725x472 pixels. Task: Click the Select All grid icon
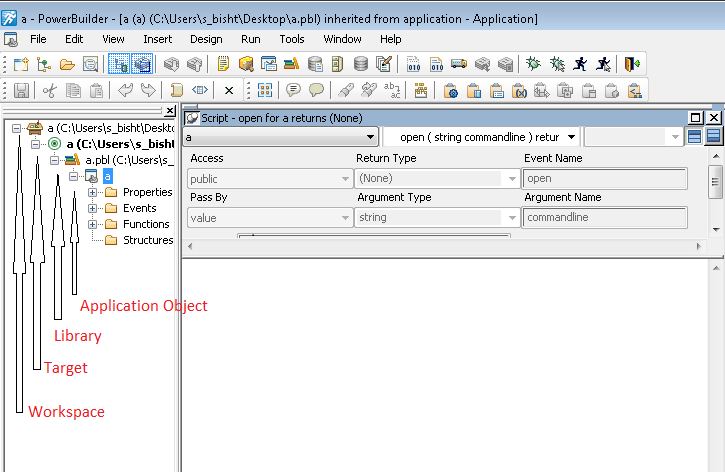(x=265, y=90)
